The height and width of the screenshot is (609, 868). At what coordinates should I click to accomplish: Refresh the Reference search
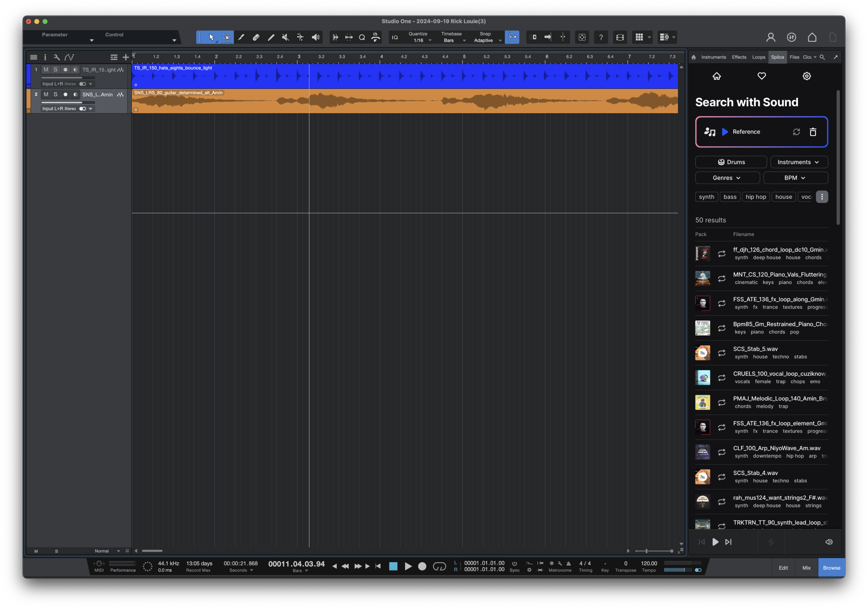[796, 131]
